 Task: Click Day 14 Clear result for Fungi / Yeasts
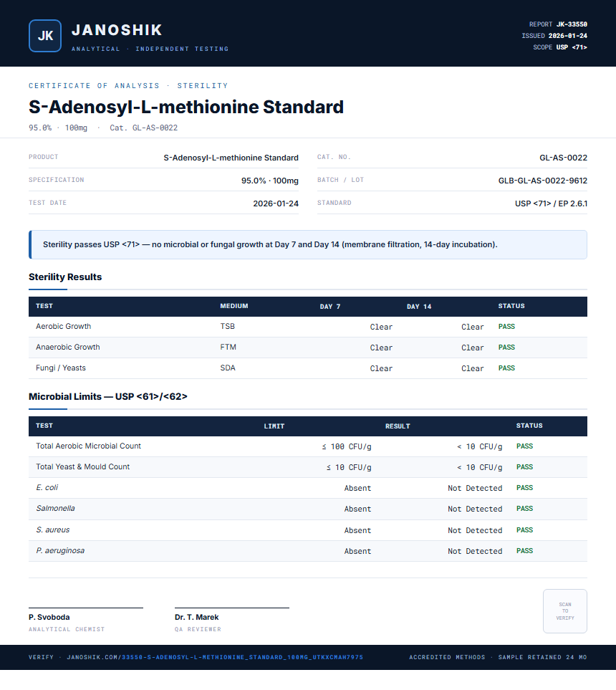(473, 368)
